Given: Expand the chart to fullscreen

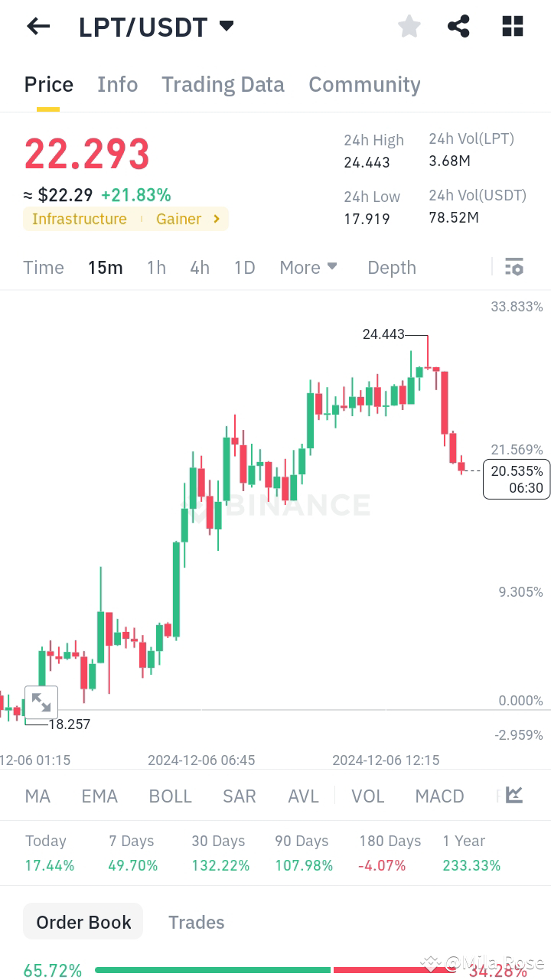Looking at the screenshot, I should point(41,702).
